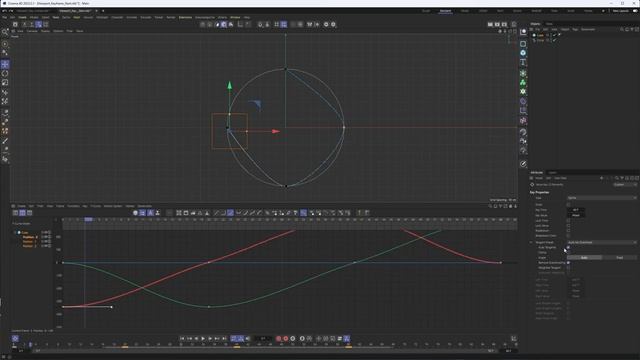Screen dimensions: 640x360
Task: Switch timeline to Motion mode icon
Action: click(29, 213)
